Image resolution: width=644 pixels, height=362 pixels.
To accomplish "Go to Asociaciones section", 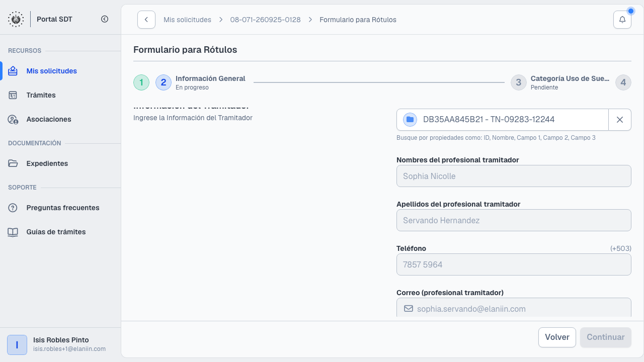I will [60, 119].
